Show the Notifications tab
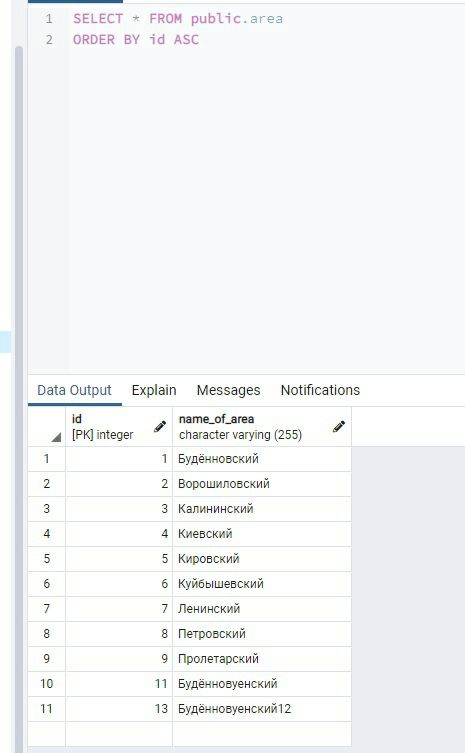 320,390
